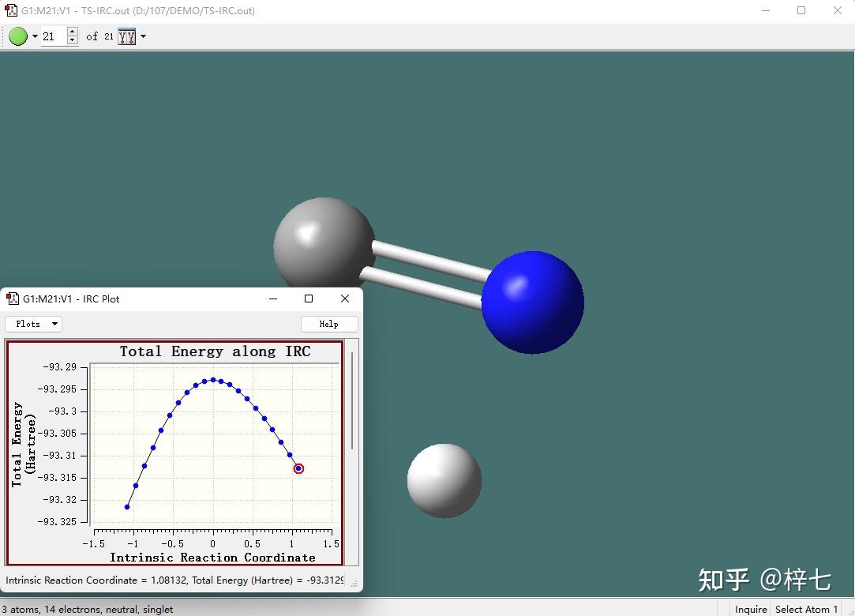Open the dropdown arrow beside the green circle
This screenshot has width=855, height=616.
[35, 36]
